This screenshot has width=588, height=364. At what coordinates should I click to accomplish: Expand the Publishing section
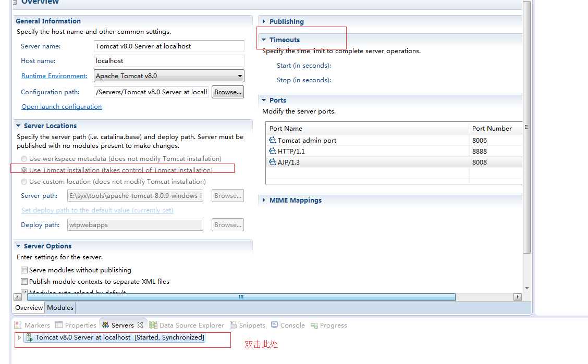point(264,21)
